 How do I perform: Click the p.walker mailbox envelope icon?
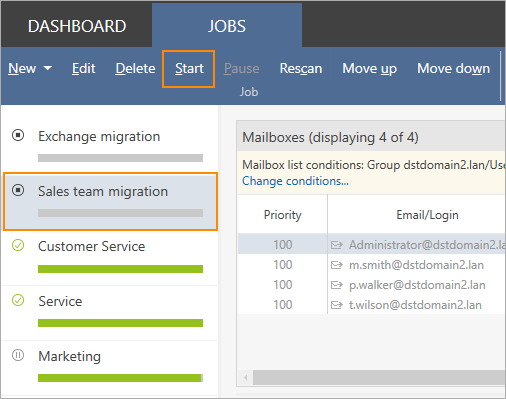[337, 285]
